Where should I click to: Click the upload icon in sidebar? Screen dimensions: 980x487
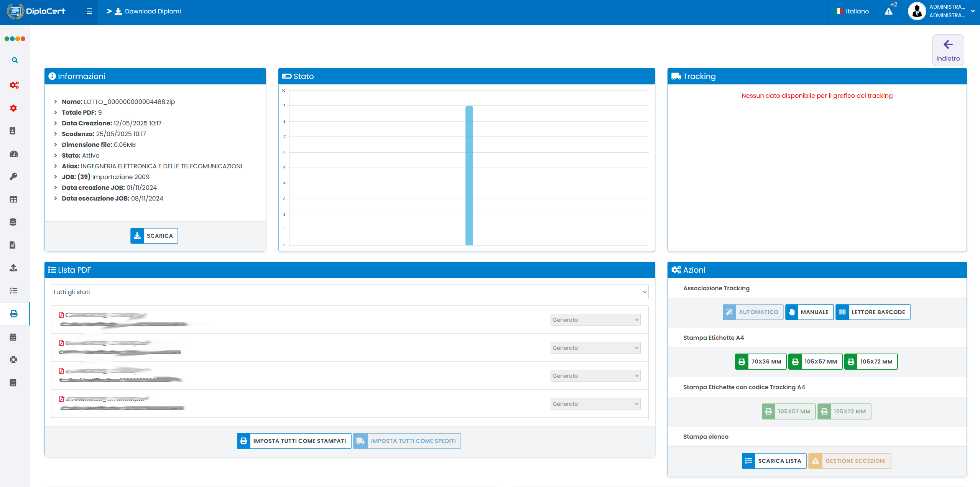13,268
